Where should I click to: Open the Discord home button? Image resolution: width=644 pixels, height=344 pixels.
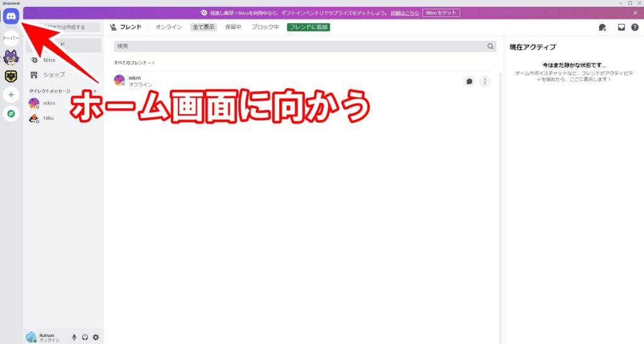tap(11, 16)
